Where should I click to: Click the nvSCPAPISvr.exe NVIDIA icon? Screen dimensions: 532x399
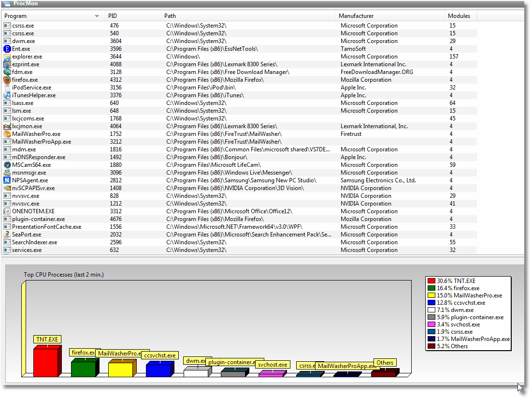click(x=7, y=188)
